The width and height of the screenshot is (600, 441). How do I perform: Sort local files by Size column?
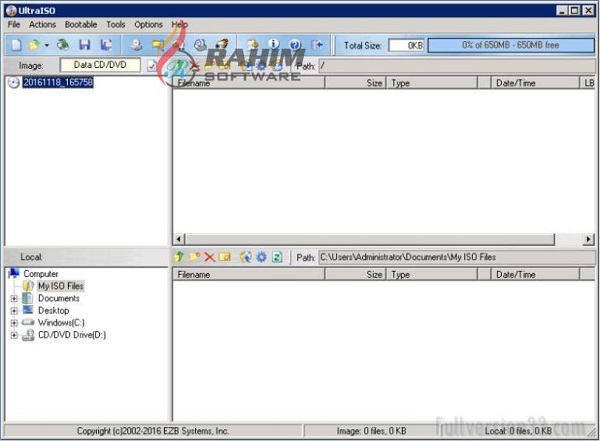click(355, 274)
